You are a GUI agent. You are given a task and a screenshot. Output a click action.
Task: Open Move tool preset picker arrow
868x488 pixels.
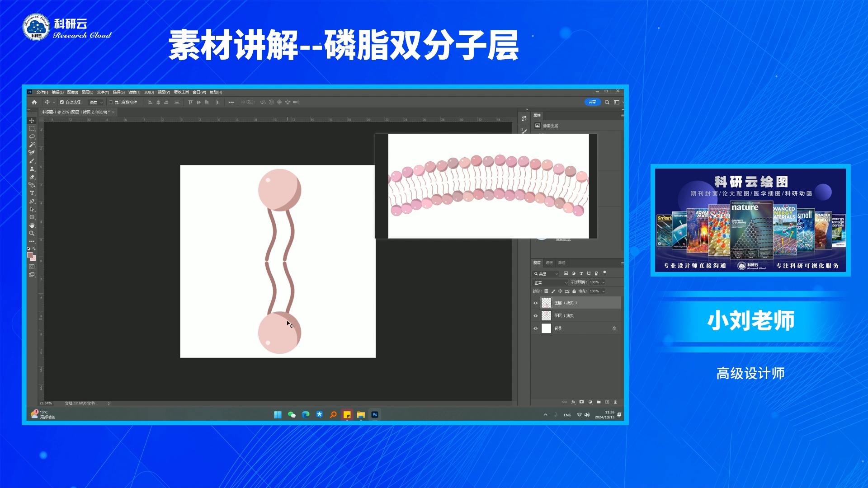pos(54,102)
